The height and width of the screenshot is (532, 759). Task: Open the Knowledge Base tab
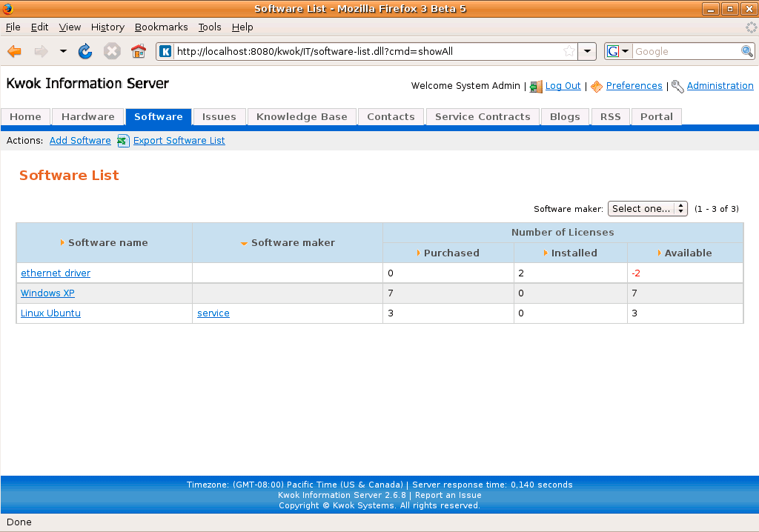[x=302, y=117]
